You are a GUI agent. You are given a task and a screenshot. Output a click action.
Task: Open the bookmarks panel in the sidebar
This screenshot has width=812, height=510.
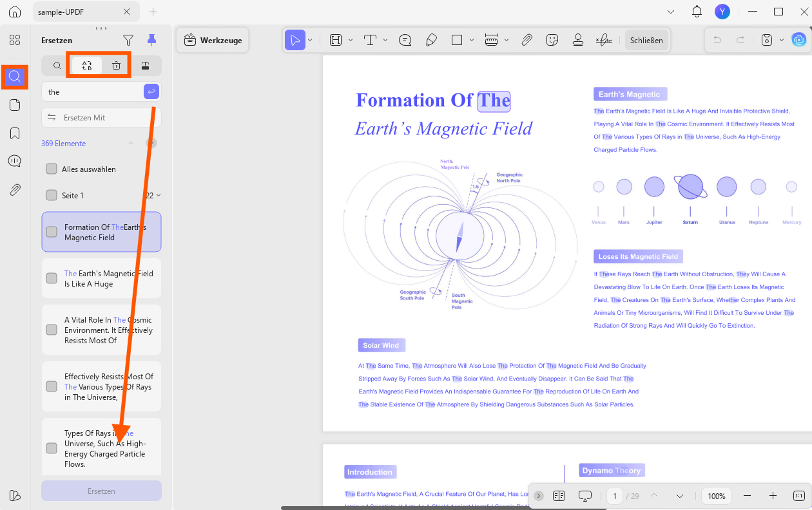tap(15, 133)
